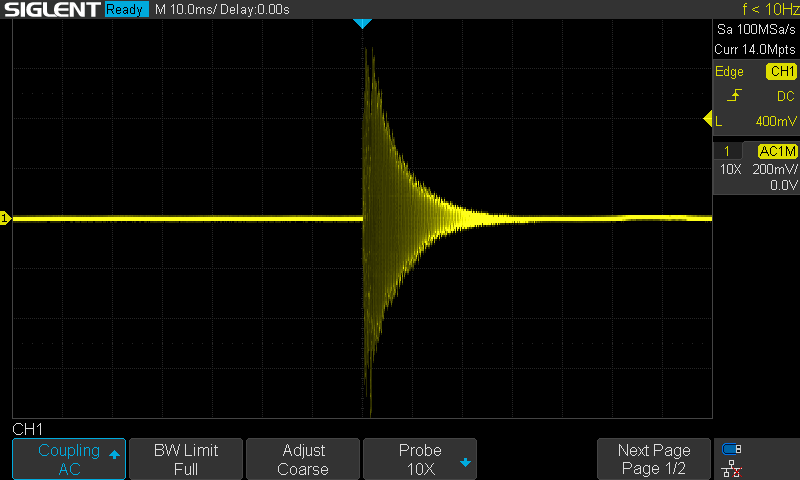The image size is (800, 480).
Task: Click the blue trigger position marker at top
Action: [362, 23]
